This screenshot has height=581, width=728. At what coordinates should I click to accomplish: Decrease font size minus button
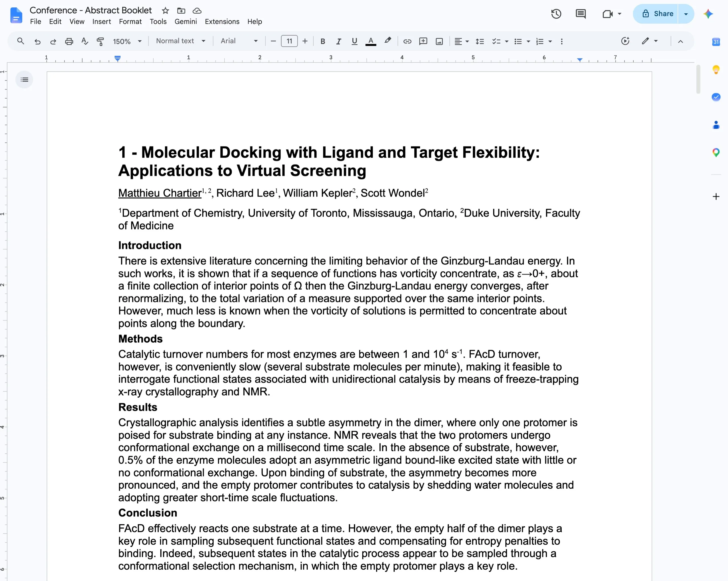tap(274, 41)
